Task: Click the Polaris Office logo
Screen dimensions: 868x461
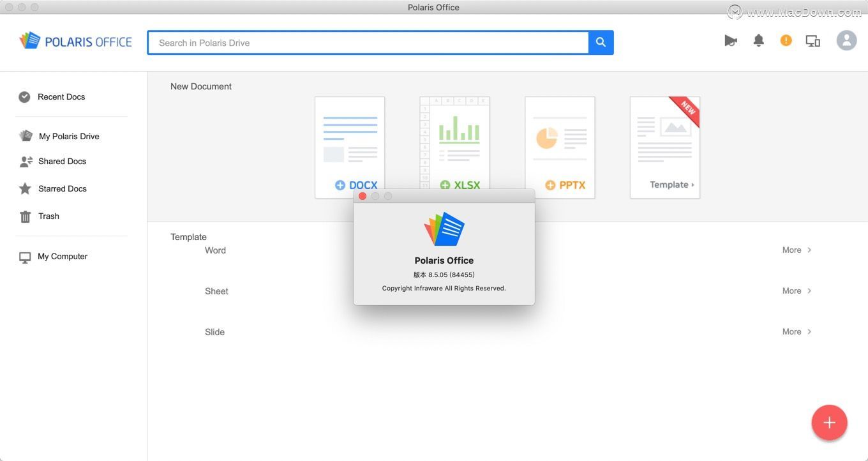Action: (x=75, y=42)
